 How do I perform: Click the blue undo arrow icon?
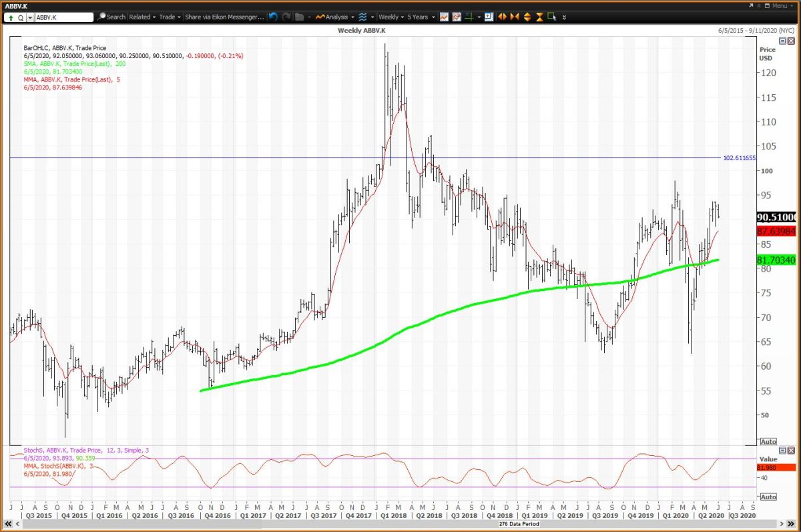tap(273, 17)
